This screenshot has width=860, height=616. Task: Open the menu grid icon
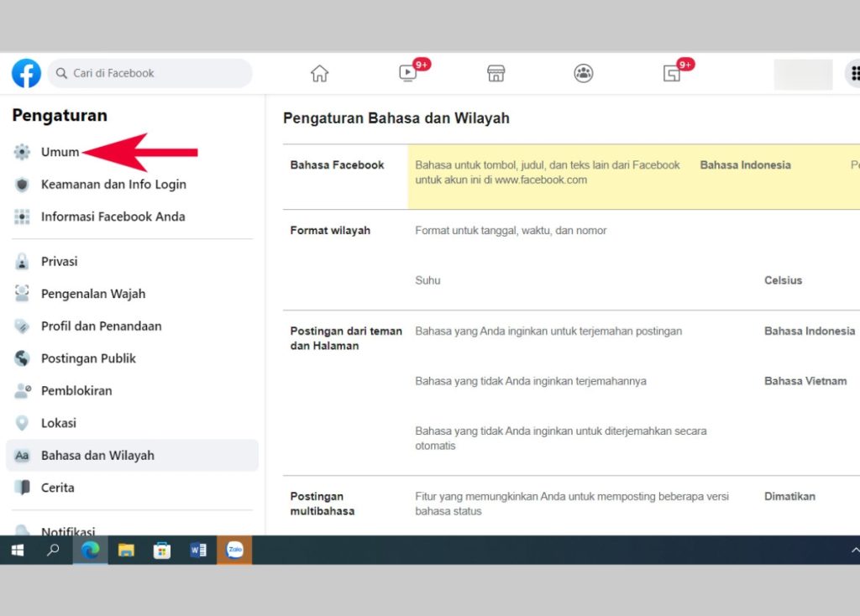853,73
